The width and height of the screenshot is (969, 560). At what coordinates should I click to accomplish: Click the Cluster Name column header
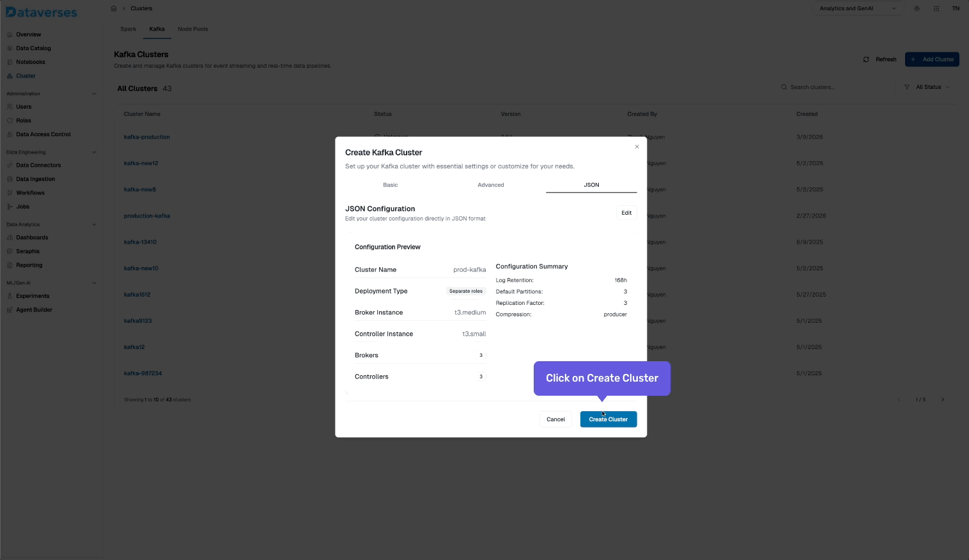(x=142, y=114)
